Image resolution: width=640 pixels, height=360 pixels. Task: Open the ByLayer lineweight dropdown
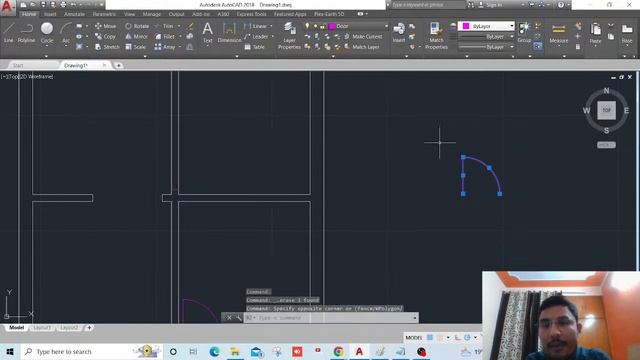click(512, 36)
